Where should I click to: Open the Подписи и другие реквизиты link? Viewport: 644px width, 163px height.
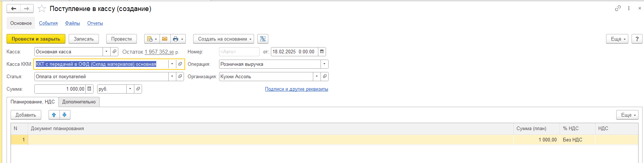pyautogui.click(x=296, y=89)
